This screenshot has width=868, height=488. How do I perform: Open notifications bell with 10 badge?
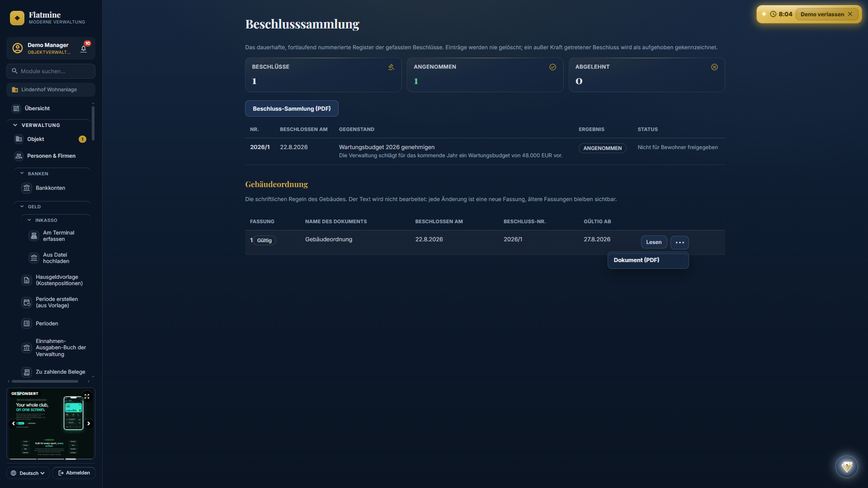[84, 48]
